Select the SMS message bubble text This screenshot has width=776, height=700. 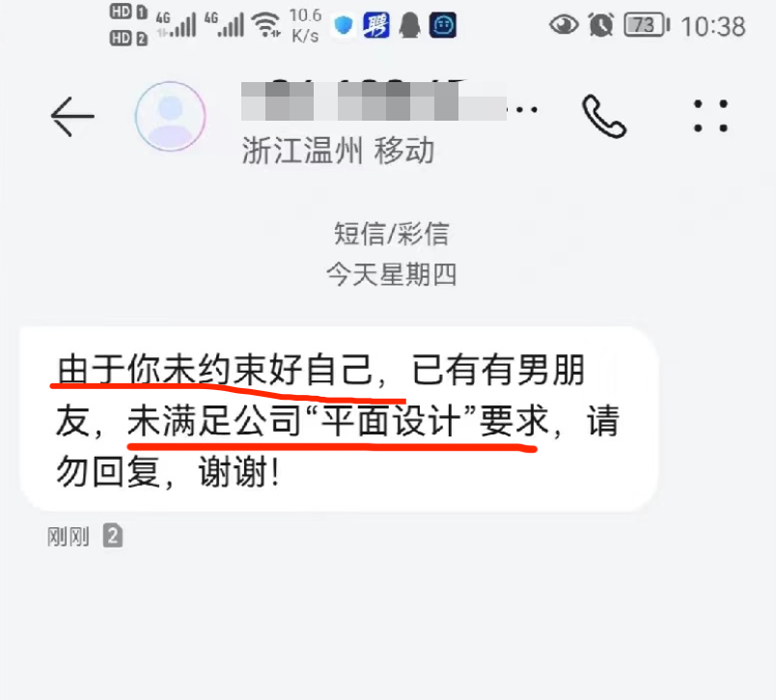339,420
